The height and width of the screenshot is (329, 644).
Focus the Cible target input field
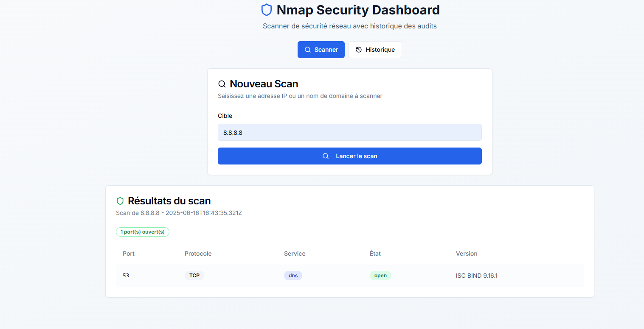[349, 132]
